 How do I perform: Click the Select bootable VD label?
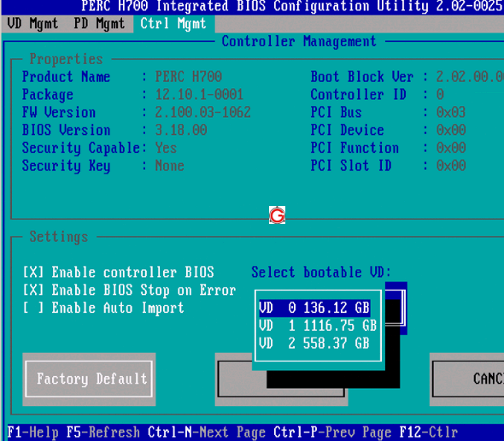(321, 273)
